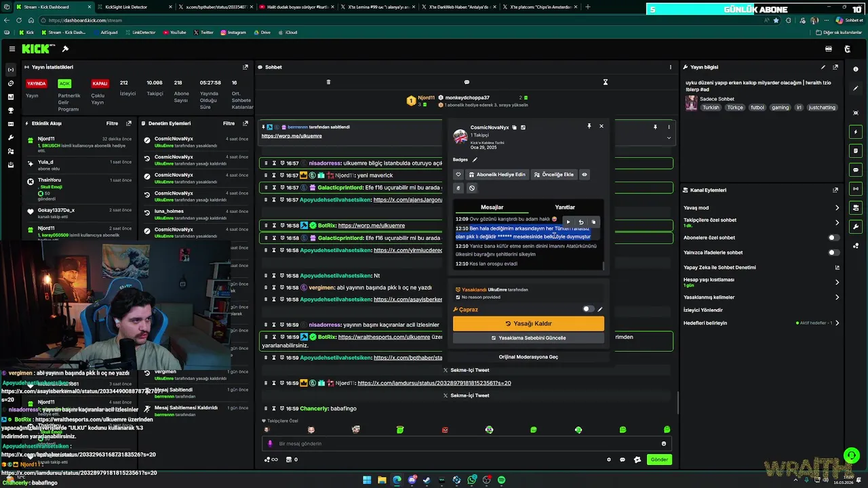Pop out the Denetim Eylemleri panel
Screen dimensions: 868x488
pos(245,123)
